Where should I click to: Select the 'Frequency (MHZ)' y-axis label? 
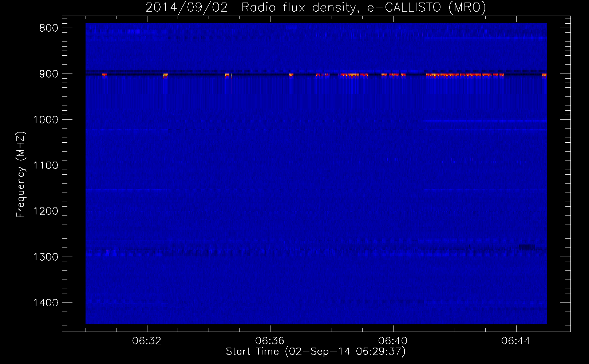(21, 175)
